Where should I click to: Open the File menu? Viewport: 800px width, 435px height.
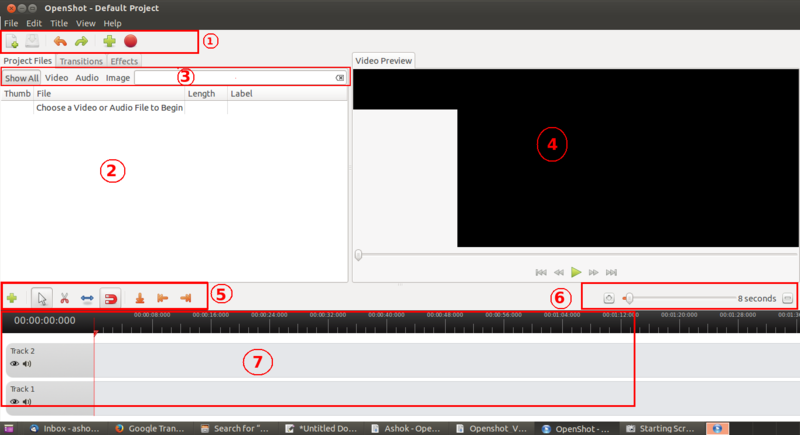[11, 23]
